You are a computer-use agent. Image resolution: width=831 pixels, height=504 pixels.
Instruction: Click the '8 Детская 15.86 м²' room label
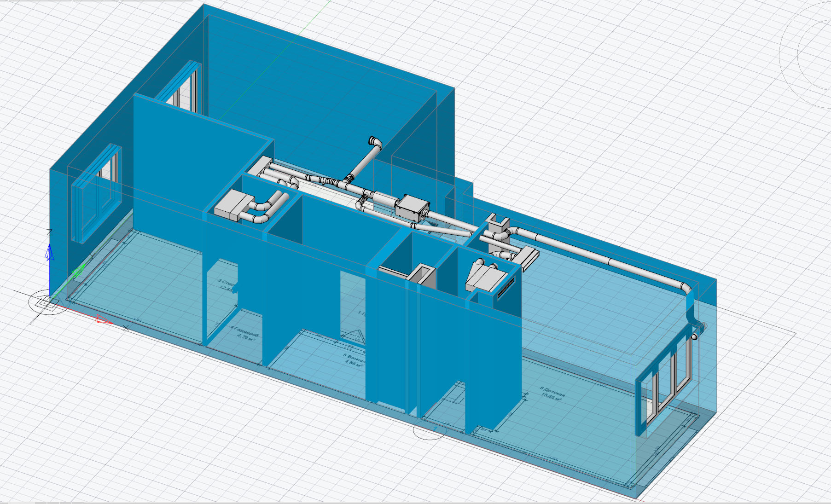coord(552,394)
